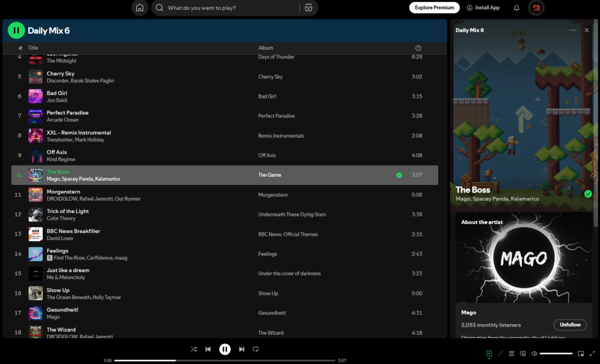
Task: Select XXL - Remix Instrumental track
Action: point(79,132)
